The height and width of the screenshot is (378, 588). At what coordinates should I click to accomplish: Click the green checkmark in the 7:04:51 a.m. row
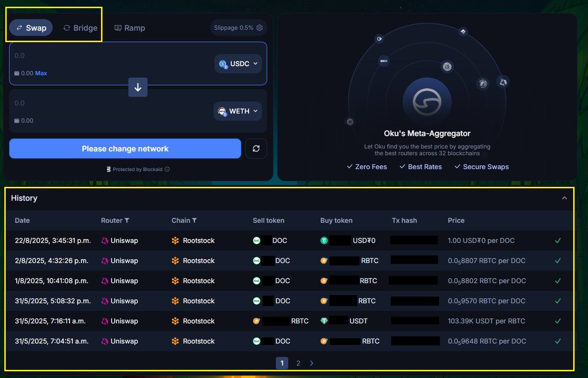[558, 341]
